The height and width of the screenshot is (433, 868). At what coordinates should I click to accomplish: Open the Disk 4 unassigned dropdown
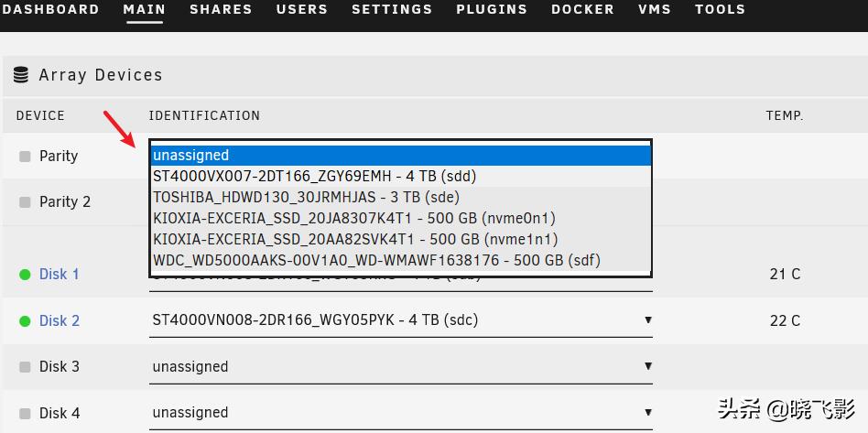(401, 413)
